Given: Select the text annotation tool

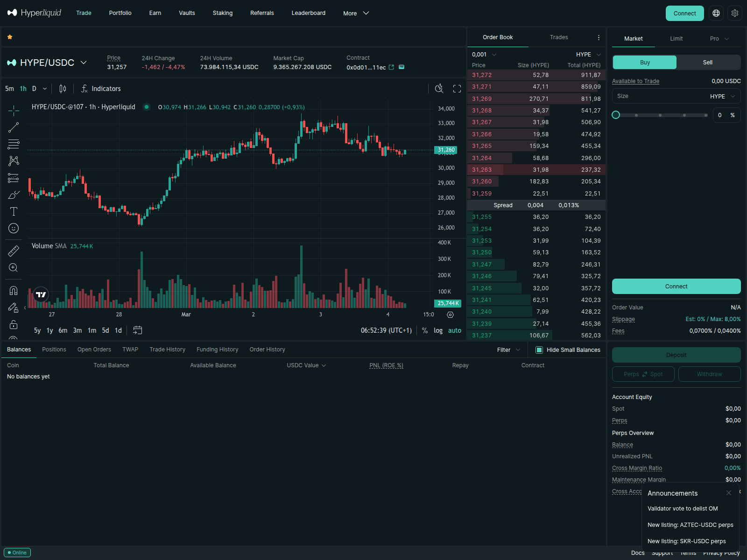Looking at the screenshot, I should (14, 211).
